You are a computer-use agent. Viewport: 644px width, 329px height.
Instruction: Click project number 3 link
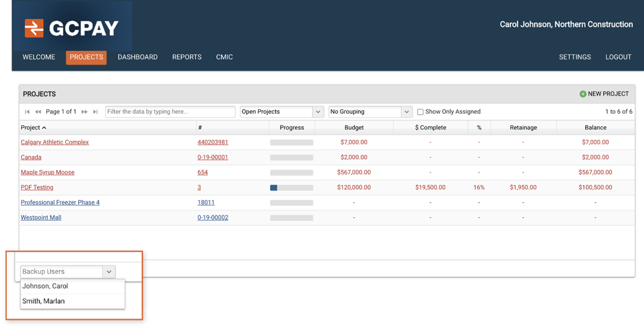click(199, 188)
